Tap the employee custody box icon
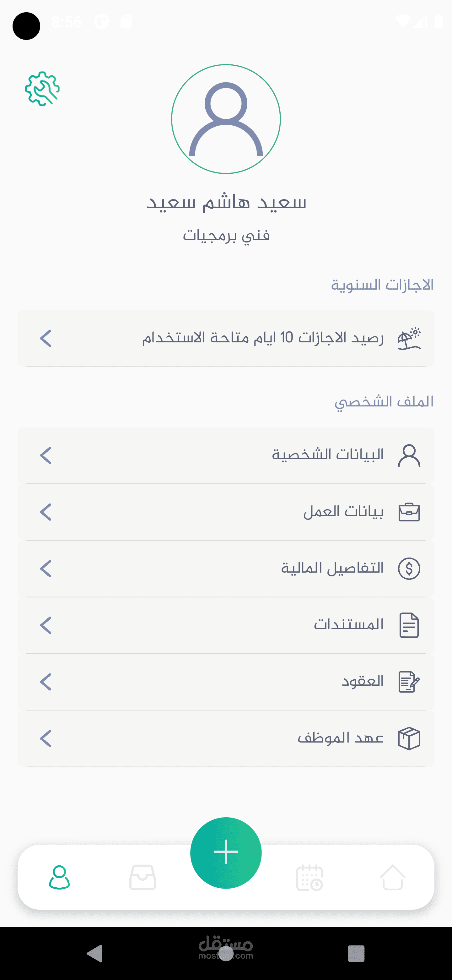 [x=409, y=738]
